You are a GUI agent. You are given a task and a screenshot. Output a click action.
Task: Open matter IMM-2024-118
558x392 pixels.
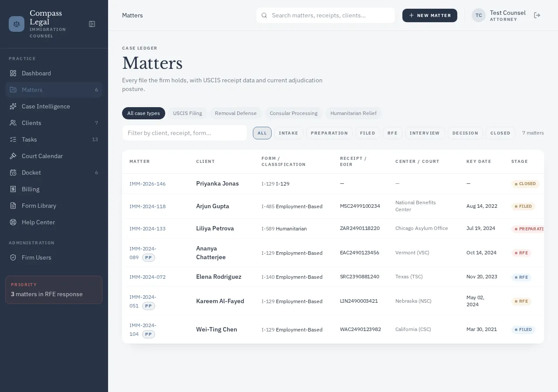coord(147,206)
